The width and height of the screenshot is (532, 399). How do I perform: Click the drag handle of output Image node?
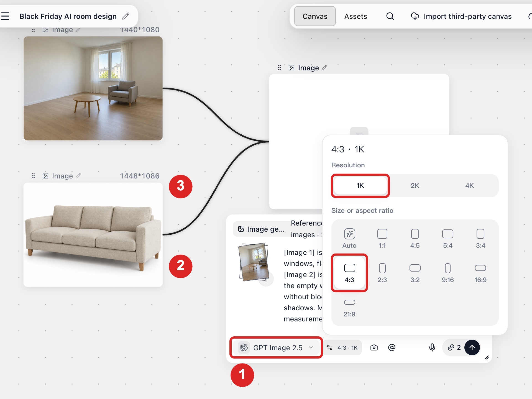[x=279, y=68]
